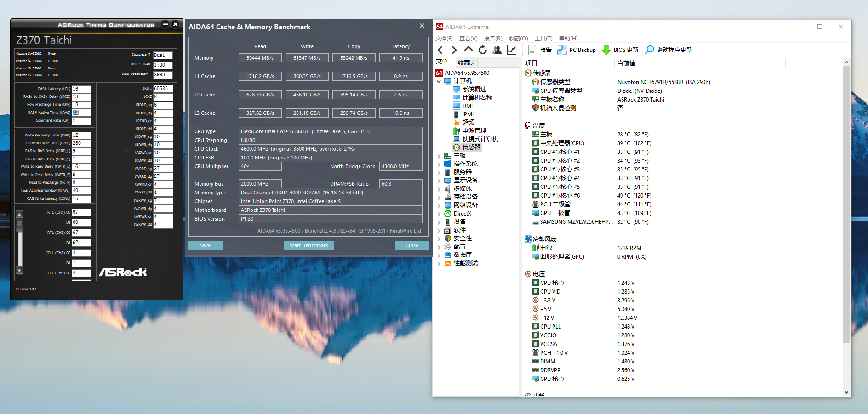Click the back navigation arrow
Image resolution: width=868 pixels, height=414 pixels.
(x=440, y=50)
